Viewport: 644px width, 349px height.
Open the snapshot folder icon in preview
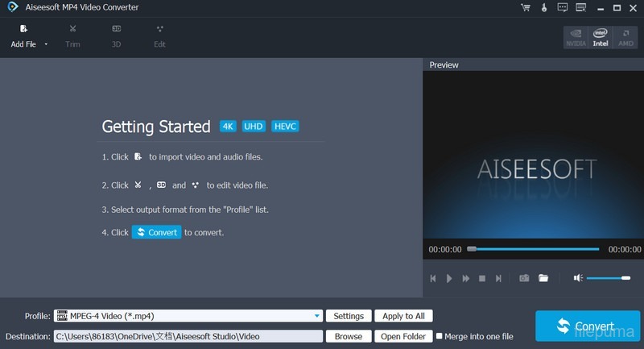[543, 278]
